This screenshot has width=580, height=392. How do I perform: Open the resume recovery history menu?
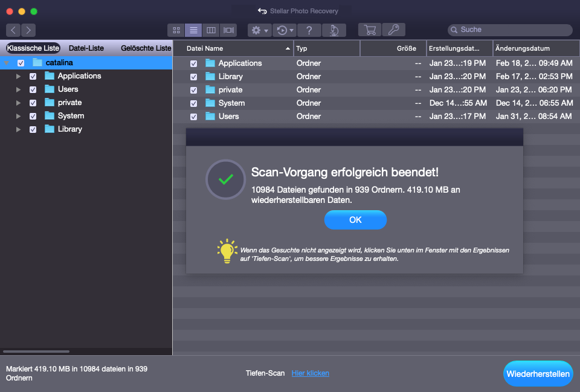[x=285, y=30]
